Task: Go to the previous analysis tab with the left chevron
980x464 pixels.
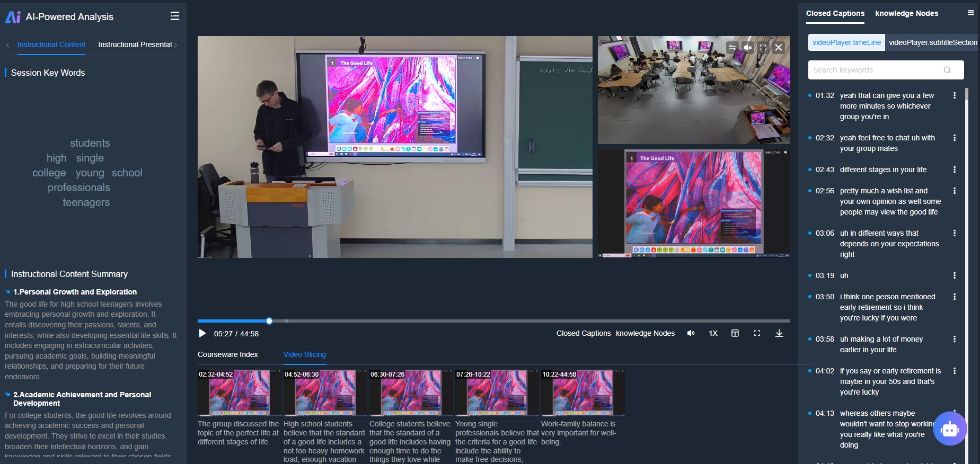Action: click(x=8, y=45)
